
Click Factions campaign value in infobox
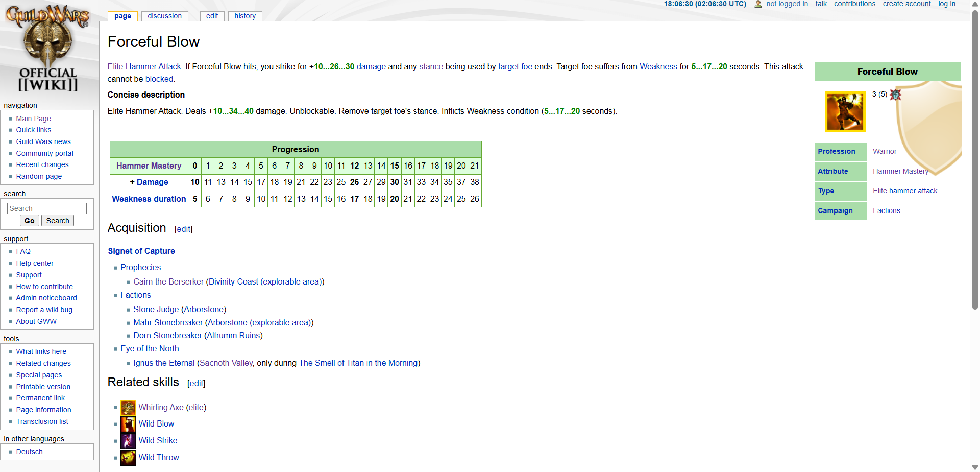tap(887, 211)
